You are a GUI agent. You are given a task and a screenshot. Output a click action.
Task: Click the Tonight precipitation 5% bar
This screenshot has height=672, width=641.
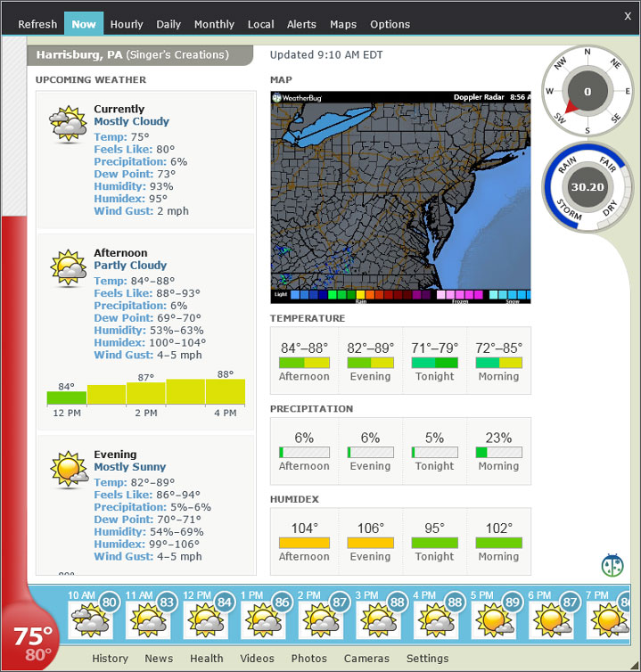pyautogui.click(x=435, y=452)
